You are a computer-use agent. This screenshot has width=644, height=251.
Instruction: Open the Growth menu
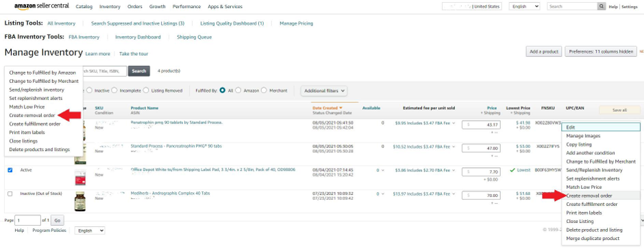[158, 7]
